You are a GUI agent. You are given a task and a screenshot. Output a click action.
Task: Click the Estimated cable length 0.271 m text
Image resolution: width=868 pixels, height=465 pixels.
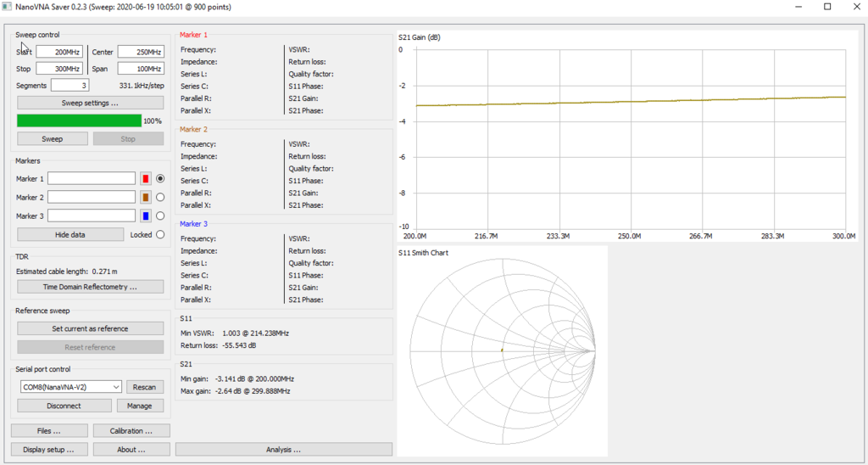click(x=66, y=272)
